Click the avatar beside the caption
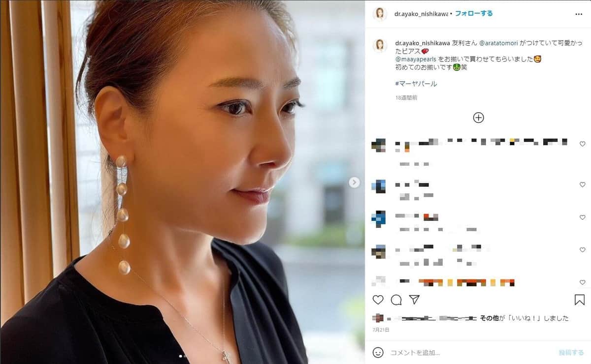The height and width of the screenshot is (364, 591). click(379, 45)
